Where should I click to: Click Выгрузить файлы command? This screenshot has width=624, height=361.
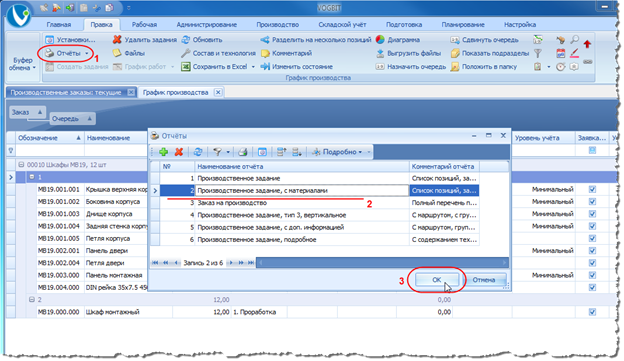coord(409,53)
